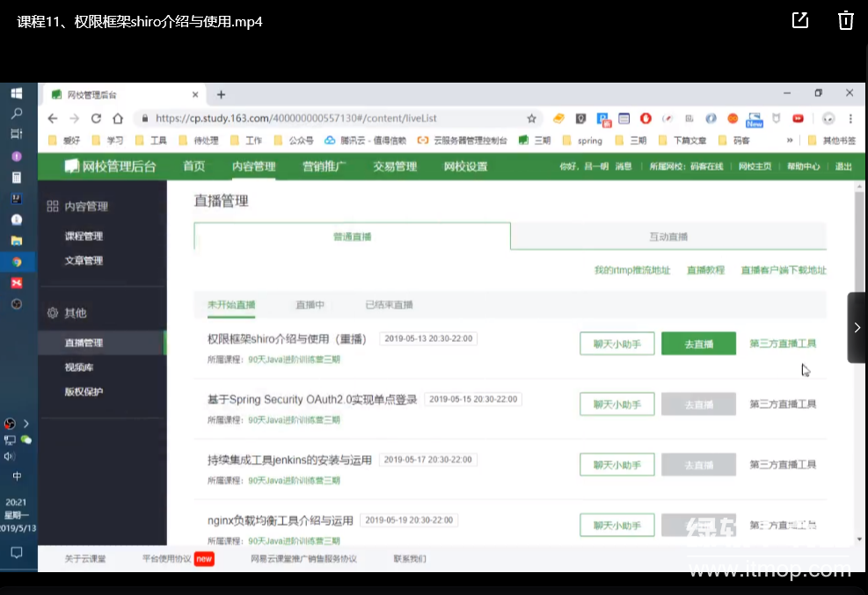
Task: Bookmark the page with the star icon
Action: [x=531, y=118]
